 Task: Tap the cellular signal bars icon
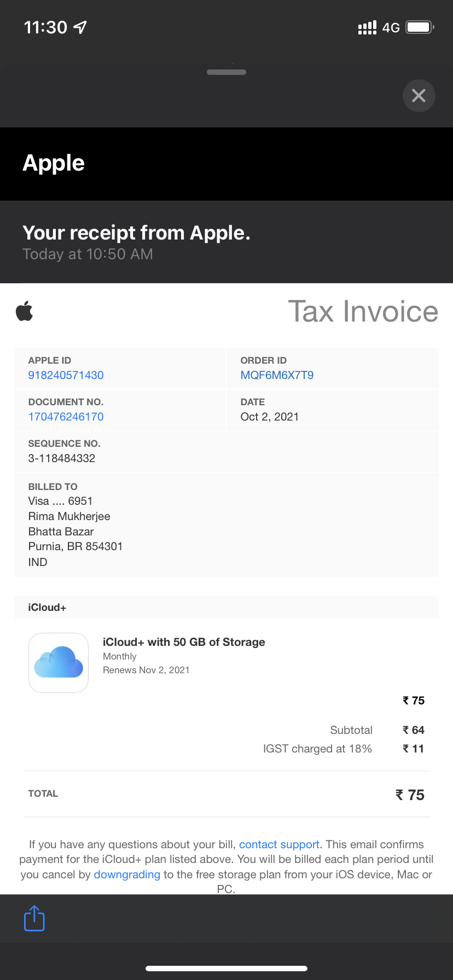pos(367,27)
